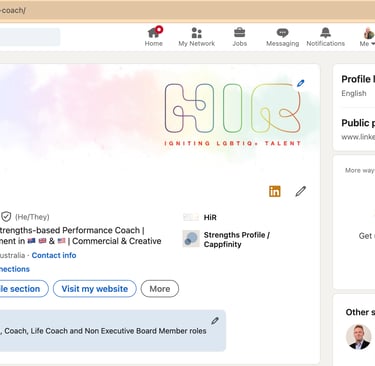This screenshot has height=366, width=375.
Task: Select the Strengths-based Performance Coach headline
Action: [x=71, y=230]
